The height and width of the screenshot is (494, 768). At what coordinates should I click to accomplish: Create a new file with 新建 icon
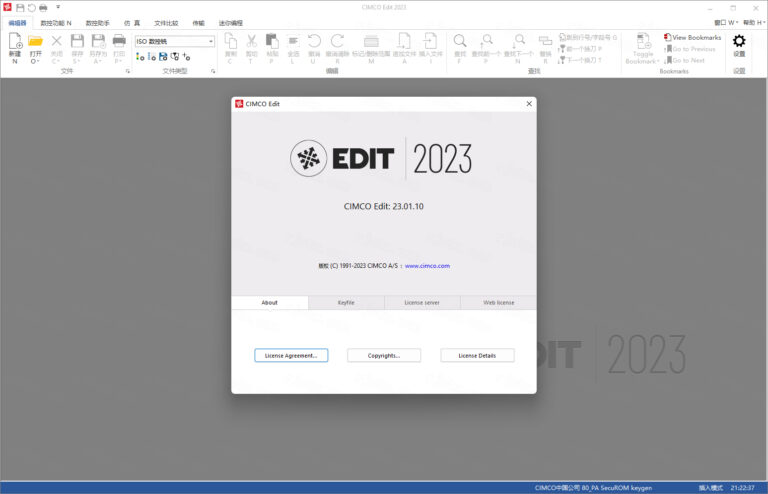(x=15, y=42)
